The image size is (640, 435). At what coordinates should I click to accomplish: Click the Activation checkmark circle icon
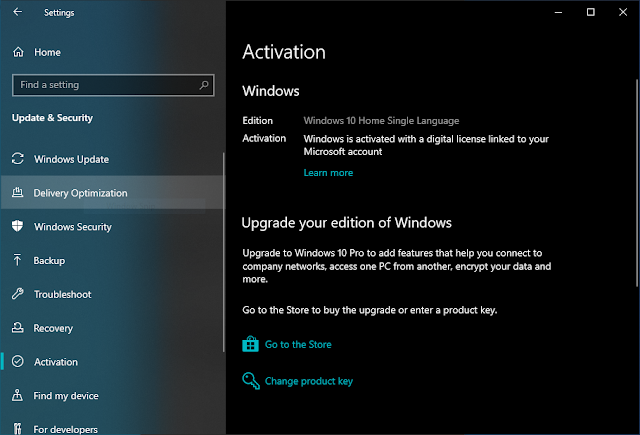tap(18, 361)
